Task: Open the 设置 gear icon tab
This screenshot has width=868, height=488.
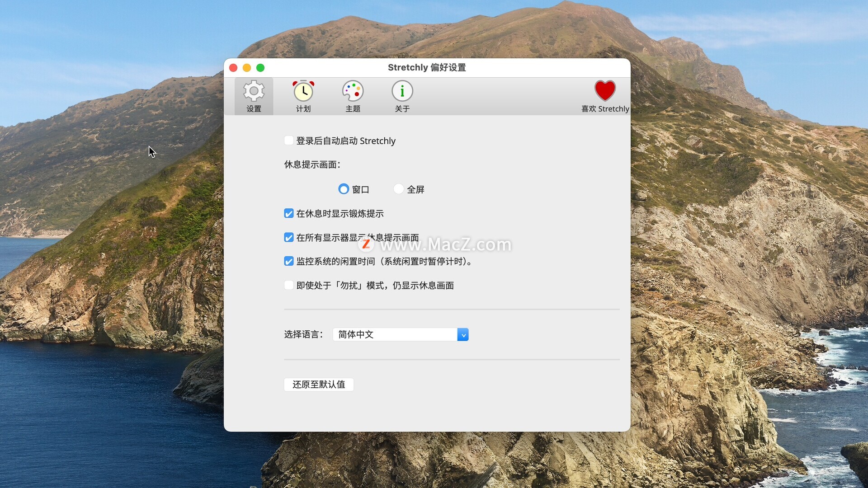Action: tap(254, 91)
